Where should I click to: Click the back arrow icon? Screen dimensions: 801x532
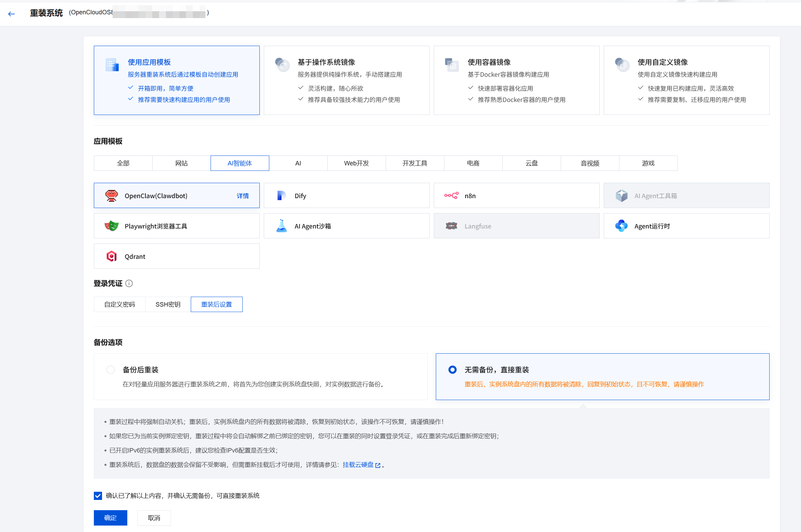12,14
